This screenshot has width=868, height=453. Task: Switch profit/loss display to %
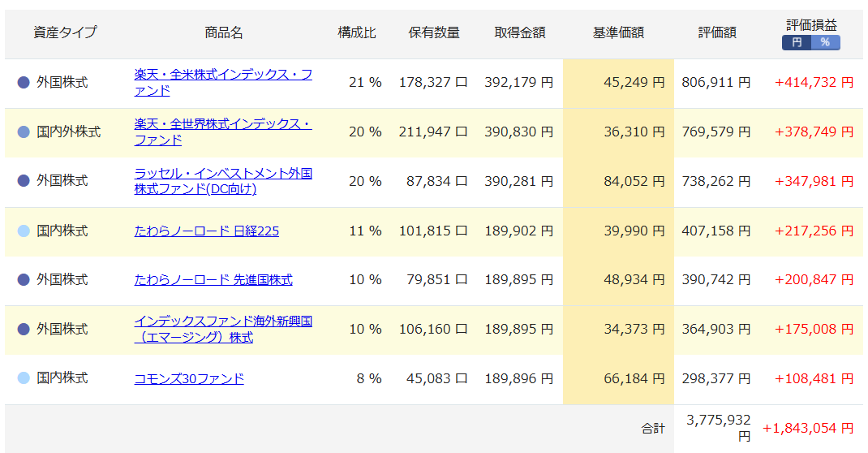click(x=825, y=43)
